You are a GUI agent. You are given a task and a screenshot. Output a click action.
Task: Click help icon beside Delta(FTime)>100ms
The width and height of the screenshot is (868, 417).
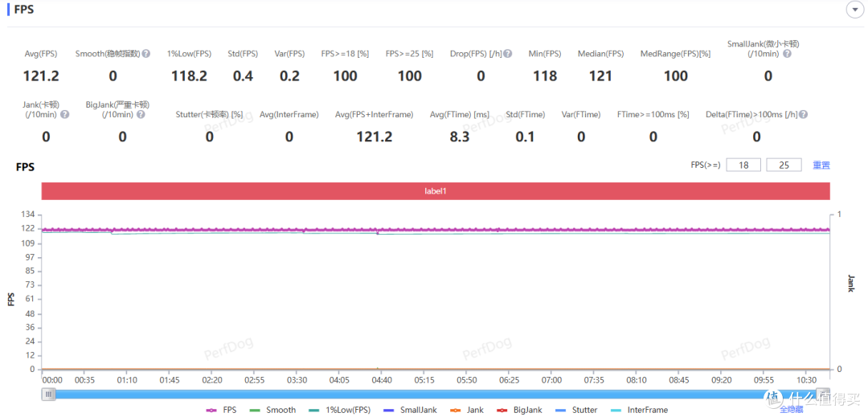coord(804,115)
